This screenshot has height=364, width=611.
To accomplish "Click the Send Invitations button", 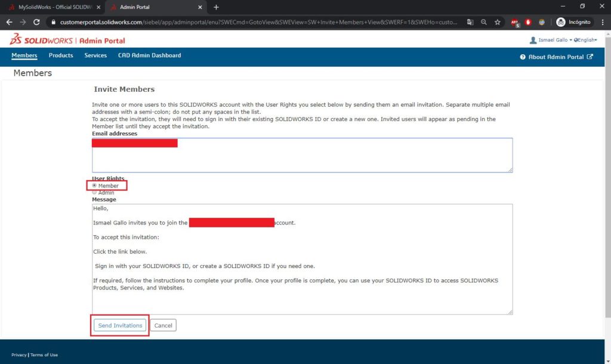I will point(120,325).
